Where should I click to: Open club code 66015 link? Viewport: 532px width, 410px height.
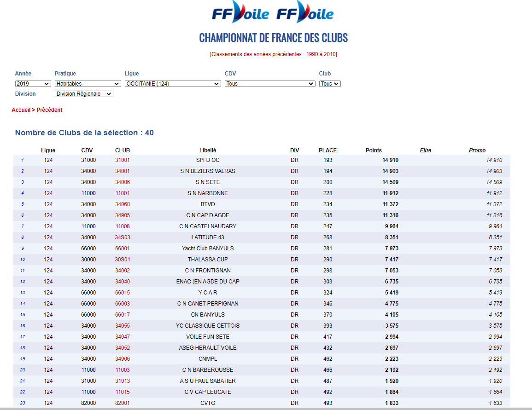(x=123, y=292)
